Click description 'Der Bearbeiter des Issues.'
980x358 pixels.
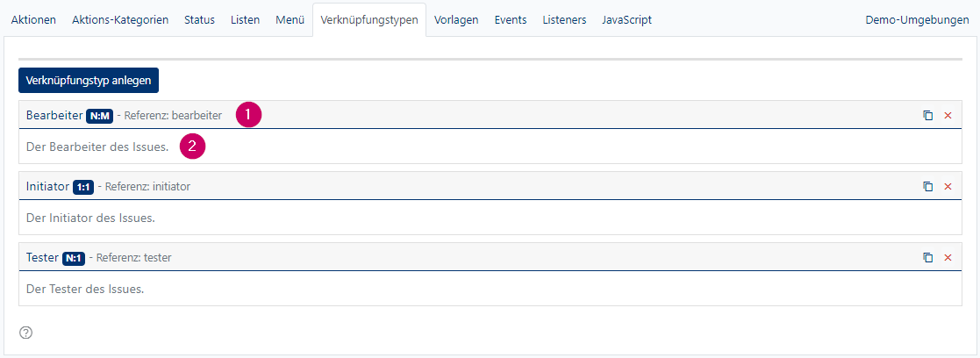click(97, 147)
